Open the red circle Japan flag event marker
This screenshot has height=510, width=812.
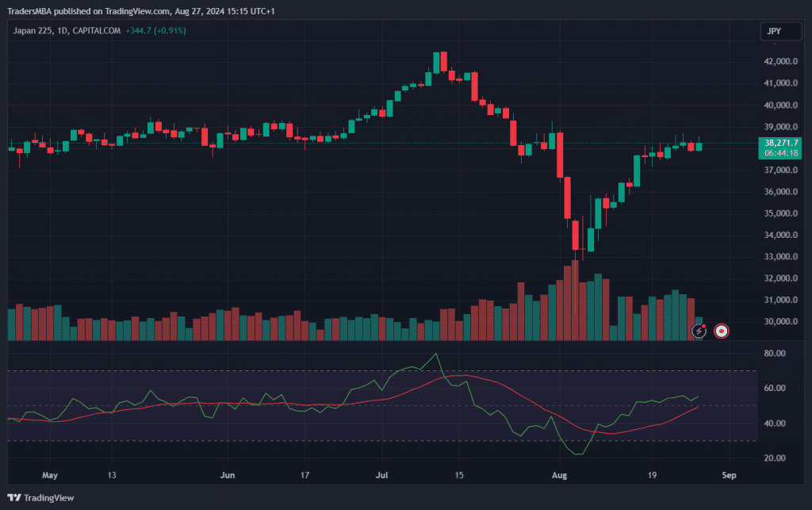(722, 330)
